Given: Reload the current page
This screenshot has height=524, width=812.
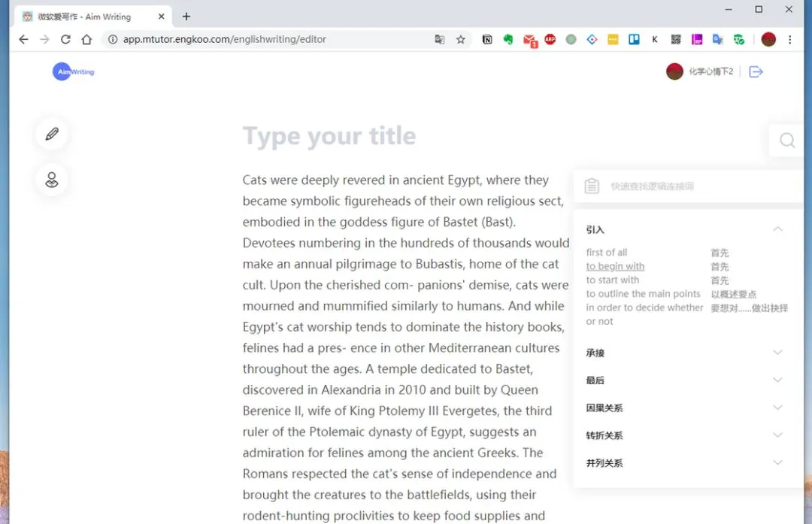Looking at the screenshot, I should [65, 39].
